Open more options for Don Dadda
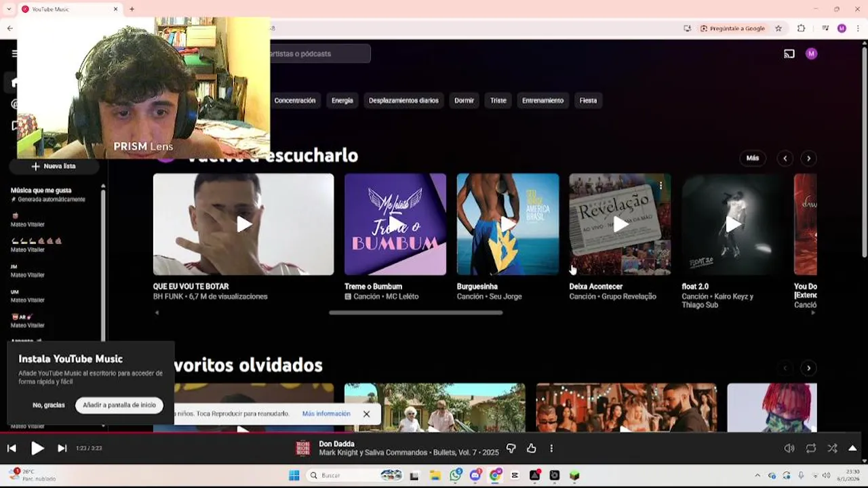Image resolution: width=868 pixels, height=488 pixels. click(x=551, y=448)
